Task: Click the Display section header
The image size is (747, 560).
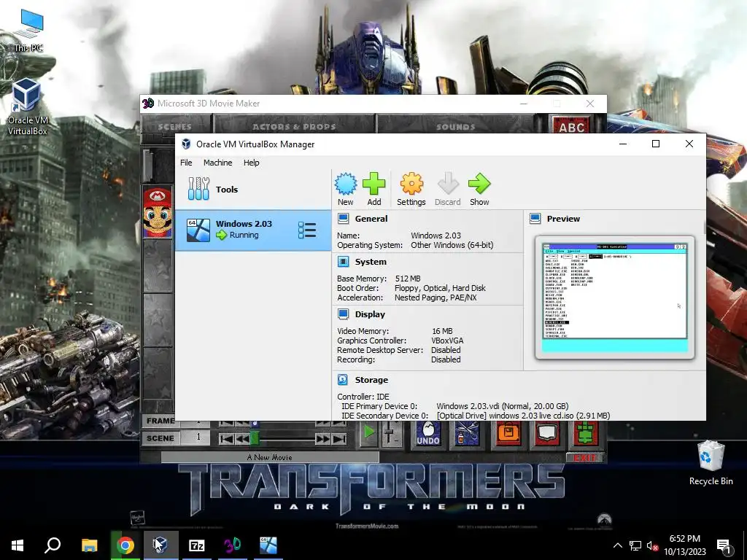Action: coord(370,314)
